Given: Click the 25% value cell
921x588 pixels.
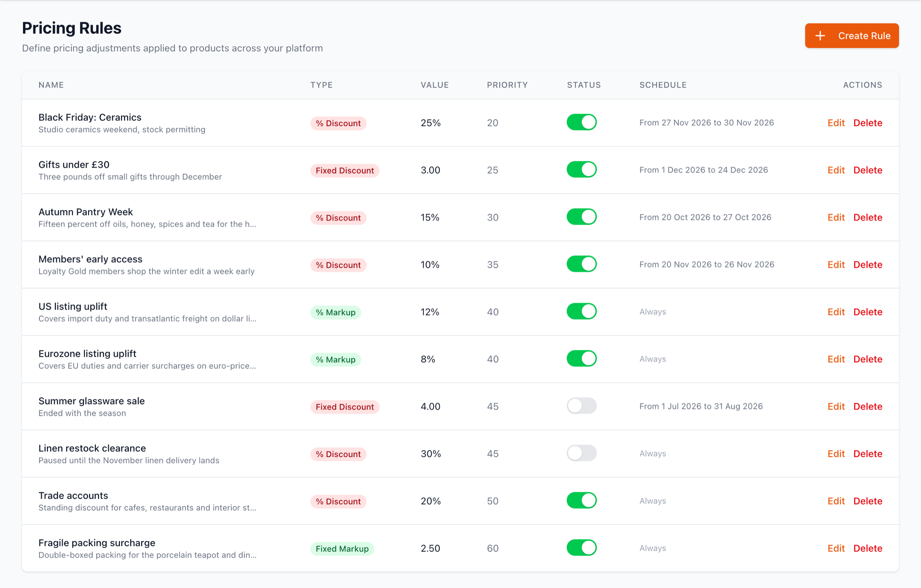Looking at the screenshot, I should pyautogui.click(x=431, y=123).
